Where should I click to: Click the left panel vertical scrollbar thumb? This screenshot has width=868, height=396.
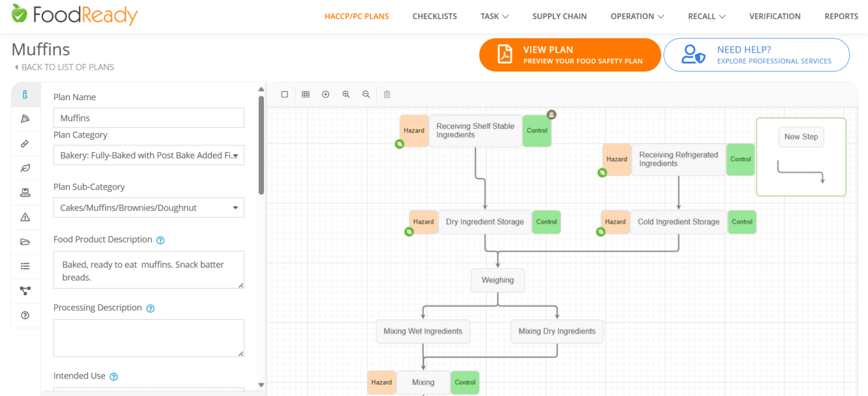point(261,144)
